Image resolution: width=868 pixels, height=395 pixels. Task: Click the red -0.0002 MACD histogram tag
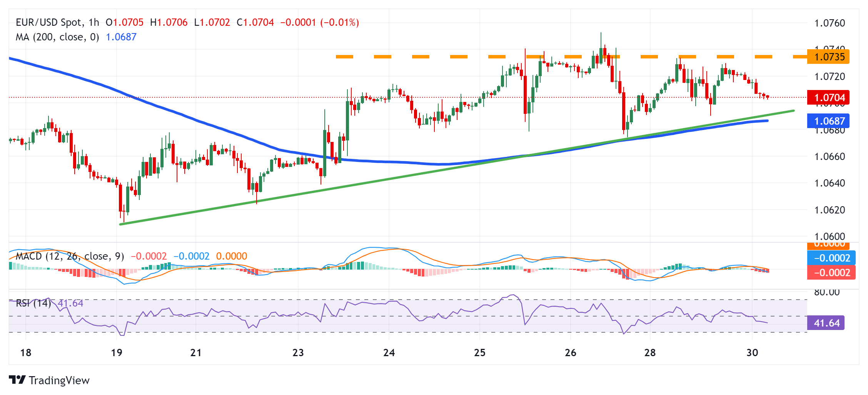[831, 273]
